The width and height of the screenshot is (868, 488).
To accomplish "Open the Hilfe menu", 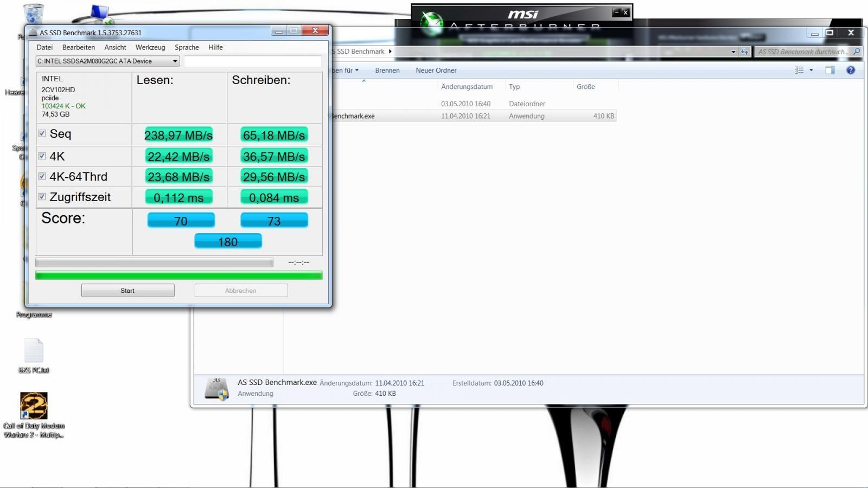I will 215,47.
